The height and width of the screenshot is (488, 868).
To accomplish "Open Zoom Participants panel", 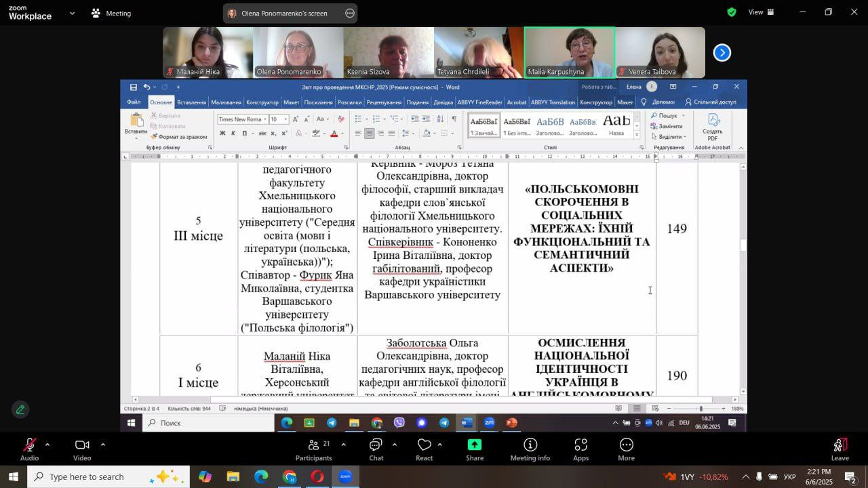I will 314,449.
